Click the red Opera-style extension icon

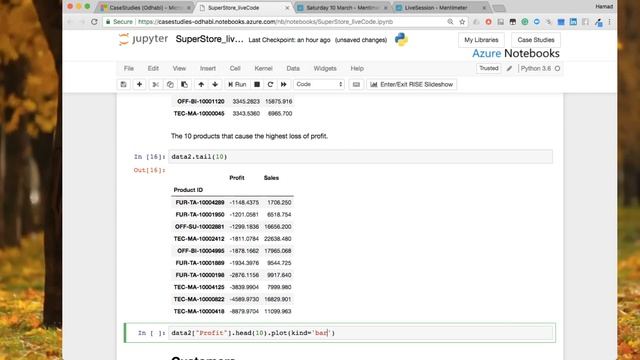tap(488, 22)
